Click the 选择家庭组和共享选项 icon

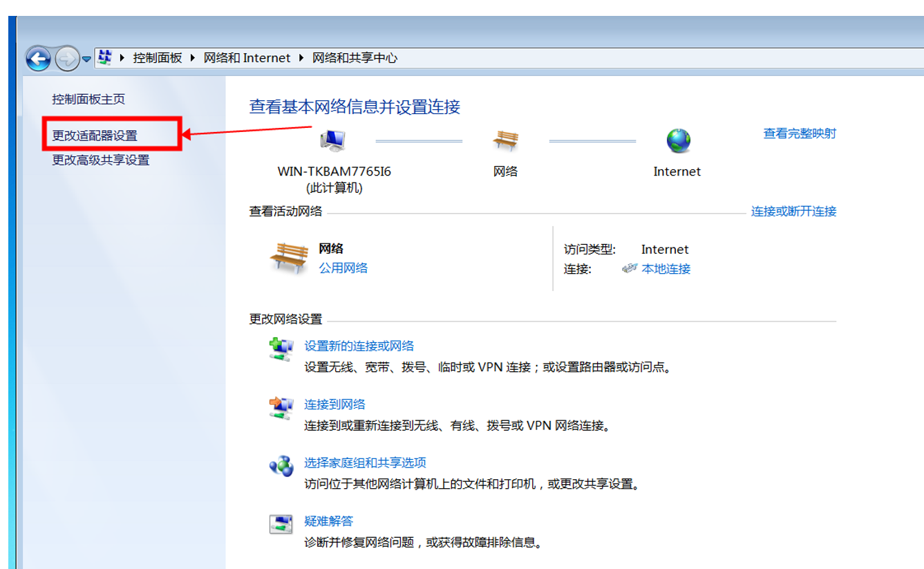click(281, 466)
